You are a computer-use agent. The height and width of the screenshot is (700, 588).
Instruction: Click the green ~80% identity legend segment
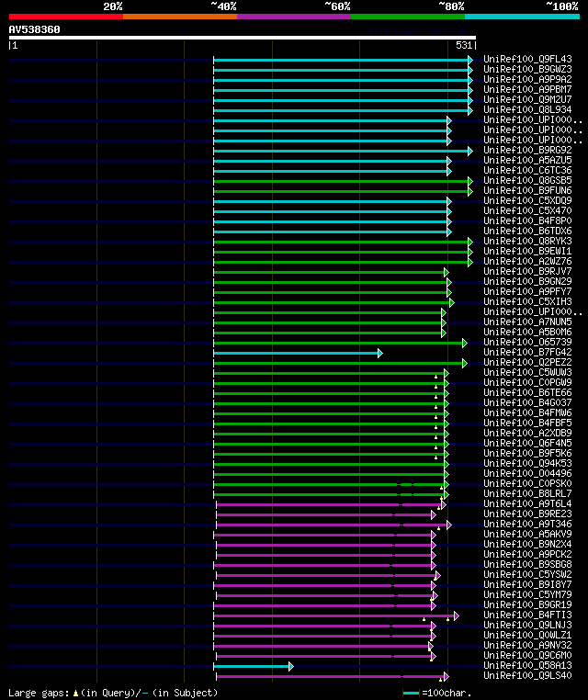click(408, 17)
